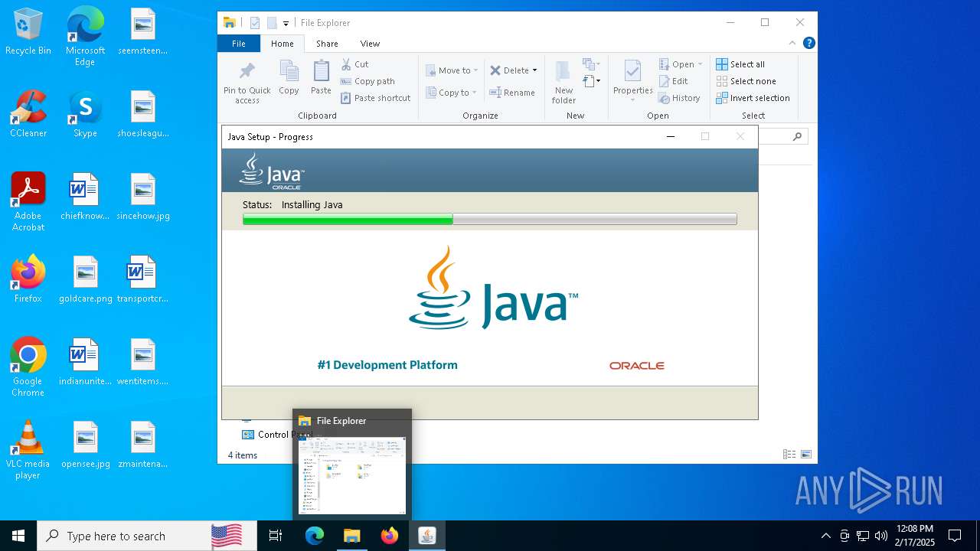Open volume control in system tray
Screen dimensions: 980x551
click(881, 536)
